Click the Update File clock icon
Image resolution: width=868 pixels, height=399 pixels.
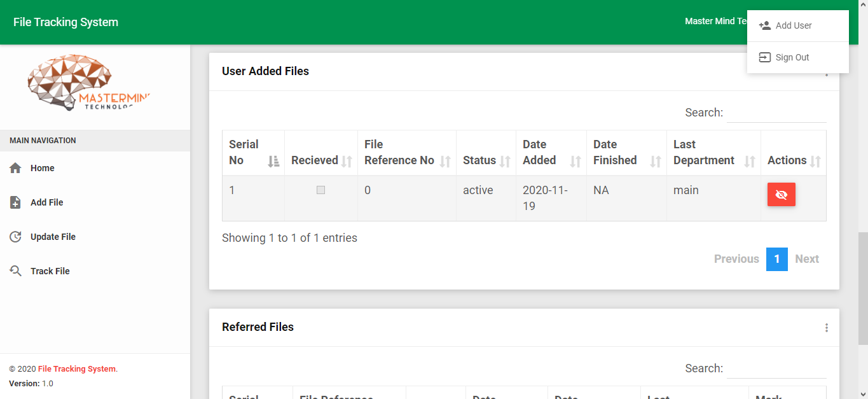16,237
